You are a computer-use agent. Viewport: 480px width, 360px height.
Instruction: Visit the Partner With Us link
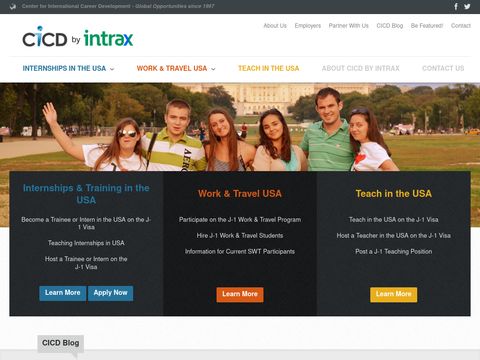349,26
